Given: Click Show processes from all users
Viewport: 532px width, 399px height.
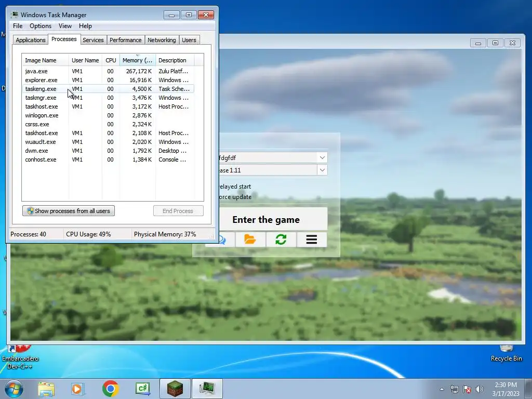Looking at the screenshot, I should (x=69, y=211).
